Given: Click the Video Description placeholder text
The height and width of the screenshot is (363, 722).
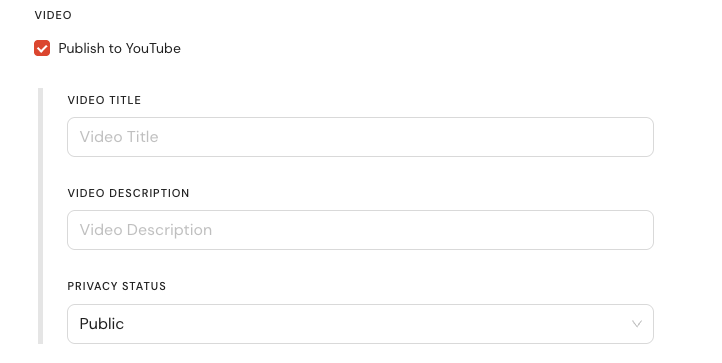Looking at the screenshot, I should click(x=146, y=230).
